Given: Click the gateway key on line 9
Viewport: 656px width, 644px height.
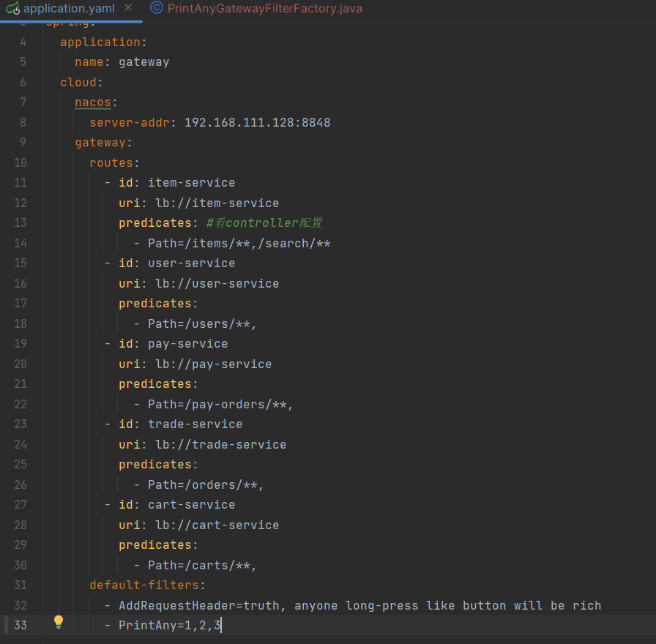Looking at the screenshot, I should coord(102,142).
